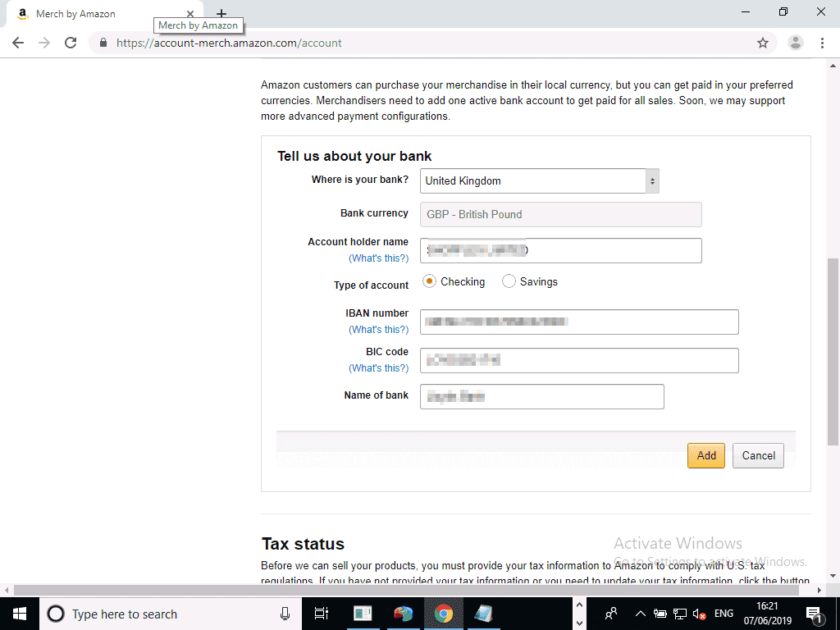Open the Windows Start menu

[x=20, y=614]
